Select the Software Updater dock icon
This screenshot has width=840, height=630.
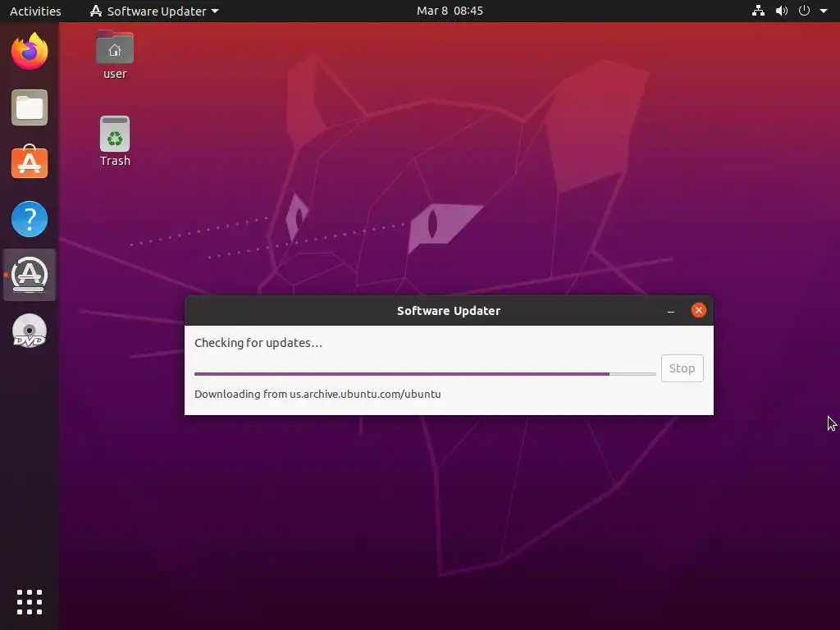[x=30, y=275]
